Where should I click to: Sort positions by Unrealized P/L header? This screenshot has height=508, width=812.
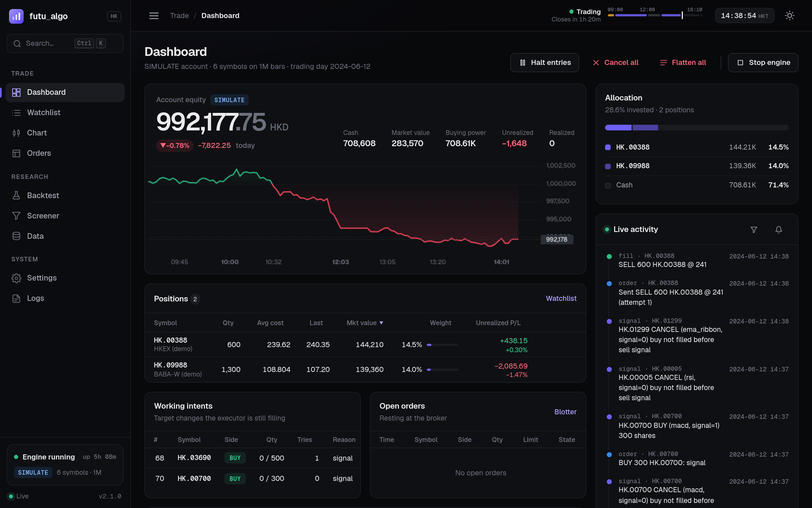click(x=498, y=323)
